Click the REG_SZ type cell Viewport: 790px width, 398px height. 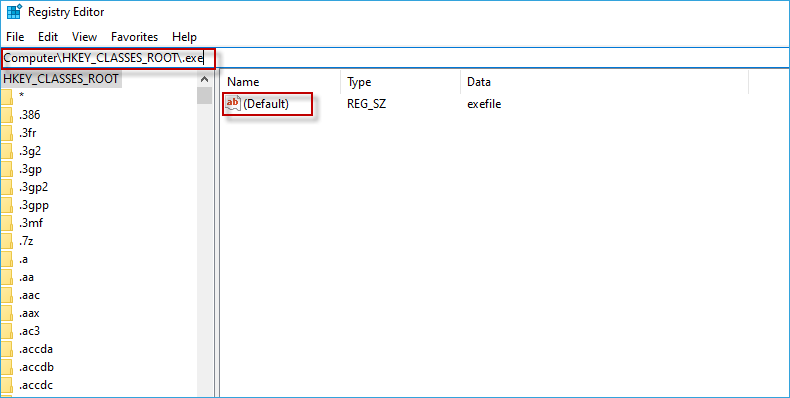coord(367,104)
